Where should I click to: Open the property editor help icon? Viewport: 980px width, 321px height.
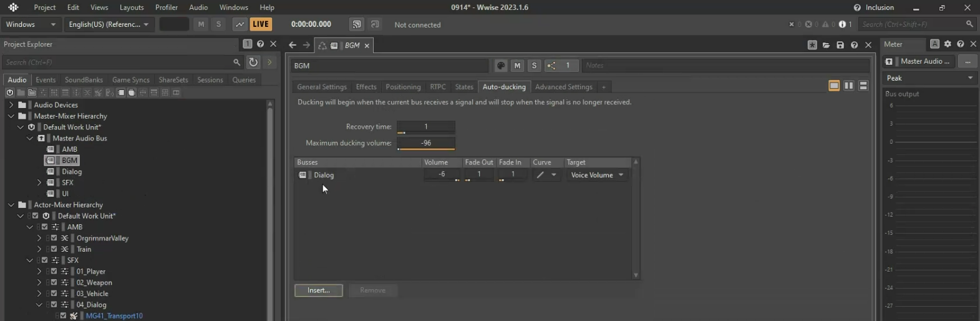click(854, 45)
